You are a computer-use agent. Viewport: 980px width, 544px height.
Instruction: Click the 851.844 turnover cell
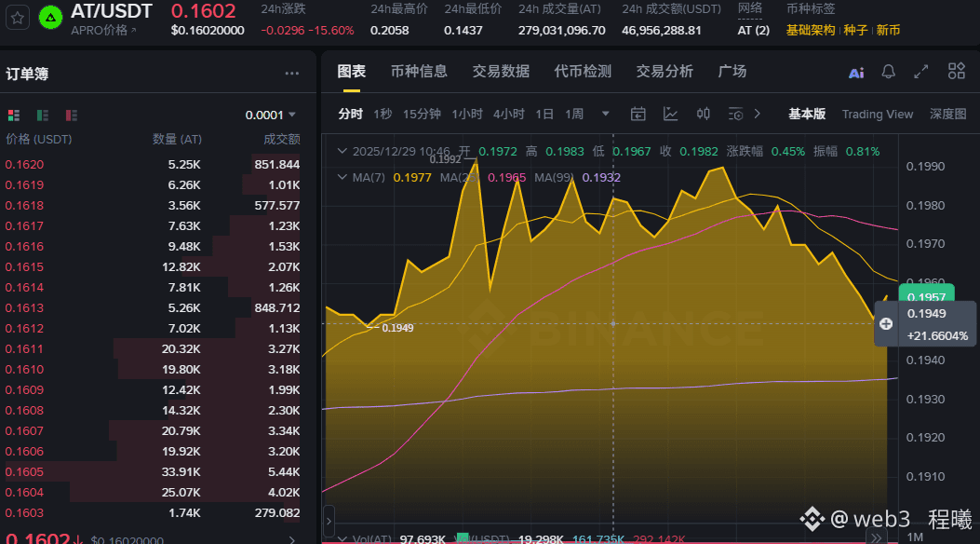click(276, 165)
